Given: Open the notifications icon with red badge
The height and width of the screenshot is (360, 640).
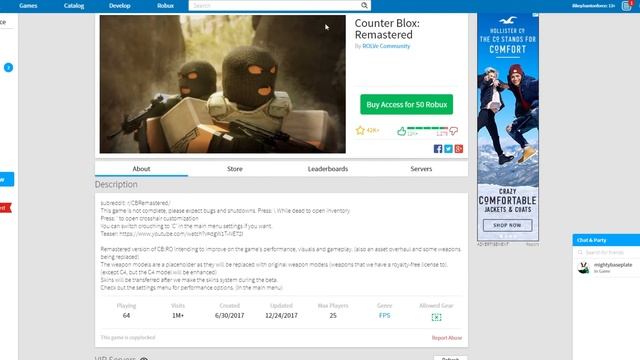Looking at the screenshot, I should pos(627,5).
